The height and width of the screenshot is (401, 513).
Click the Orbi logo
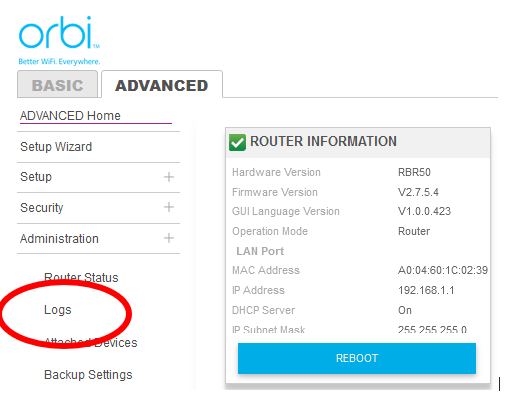pyautogui.click(x=59, y=40)
